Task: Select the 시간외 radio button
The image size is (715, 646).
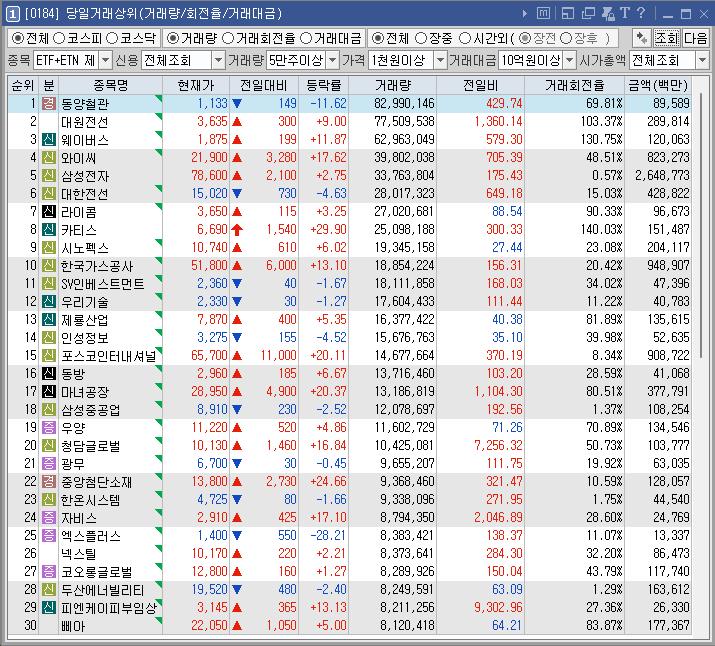Action: click(x=465, y=38)
